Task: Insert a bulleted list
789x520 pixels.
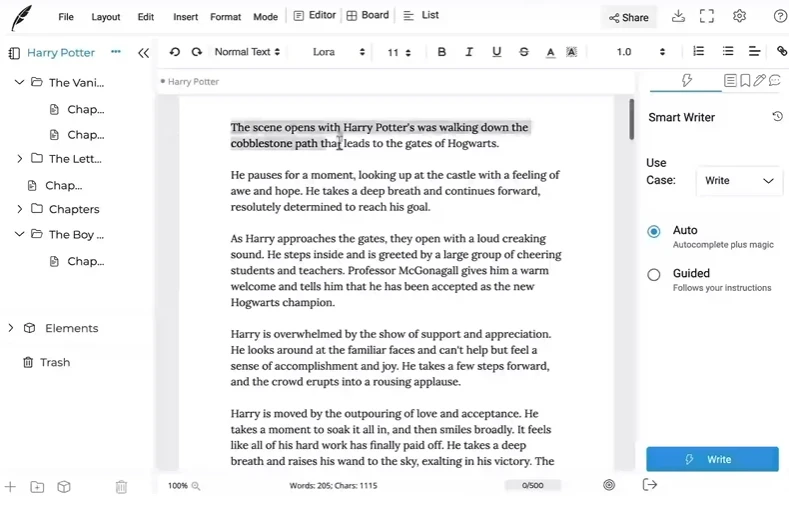Action: (x=728, y=51)
